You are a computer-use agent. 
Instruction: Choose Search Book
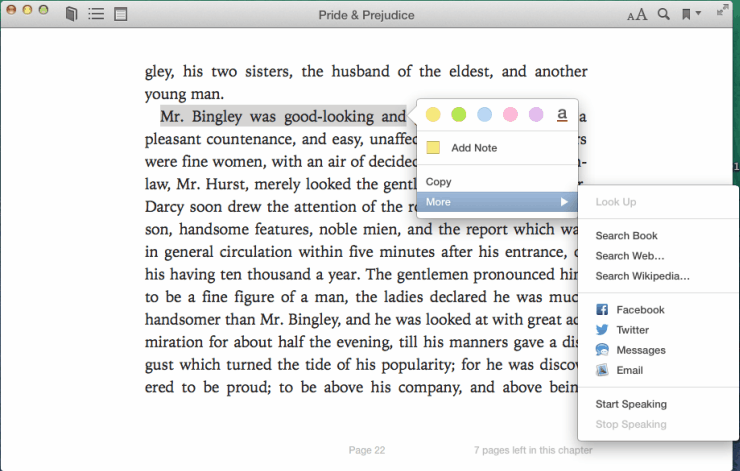626,236
